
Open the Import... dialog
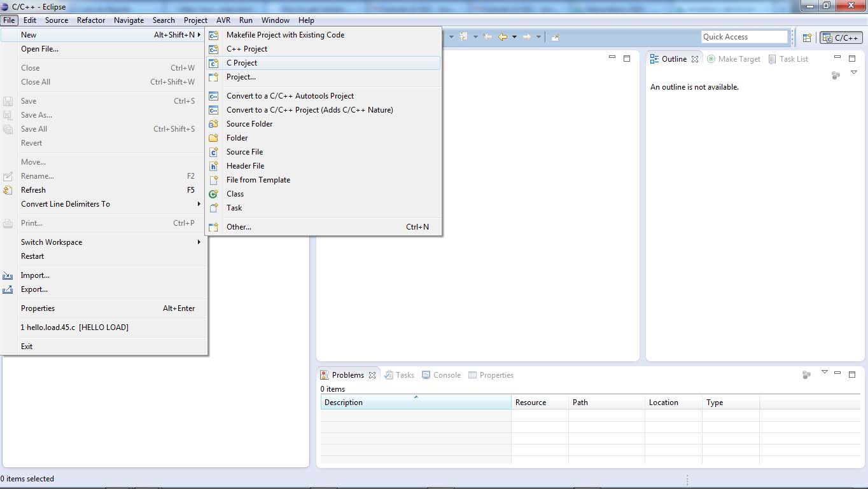[103, 275]
